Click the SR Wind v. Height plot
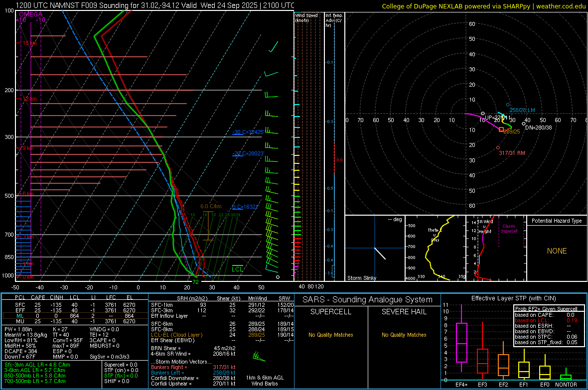The image size is (588, 390). coord(496,248)
